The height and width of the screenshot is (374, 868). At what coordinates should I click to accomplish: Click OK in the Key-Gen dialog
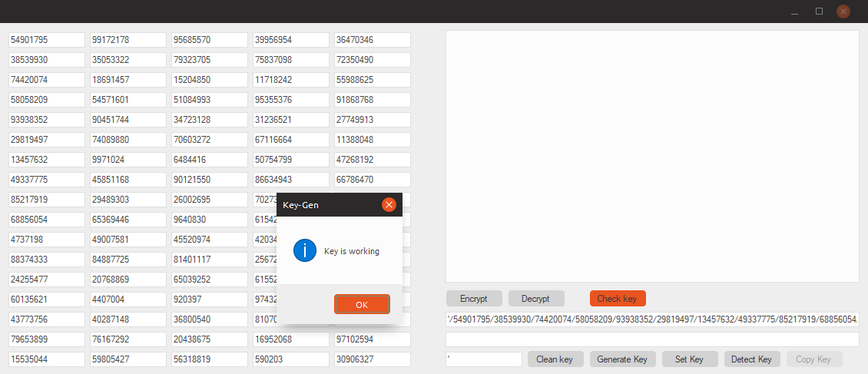[x=362, y=304]
